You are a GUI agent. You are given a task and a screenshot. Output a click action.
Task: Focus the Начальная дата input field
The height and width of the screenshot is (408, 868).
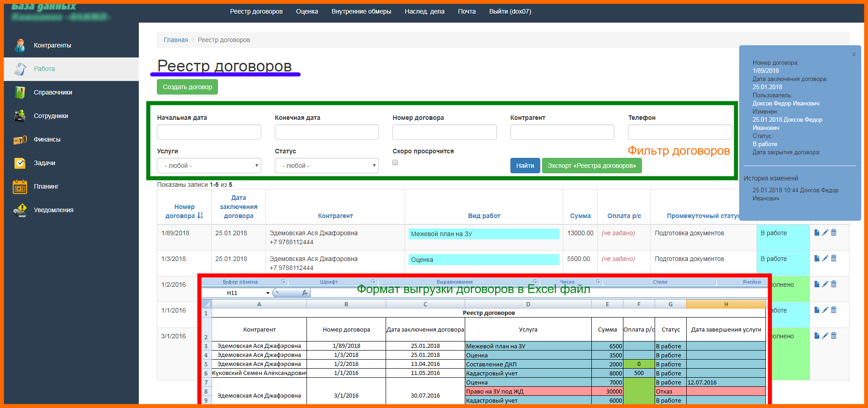[209, 132]
